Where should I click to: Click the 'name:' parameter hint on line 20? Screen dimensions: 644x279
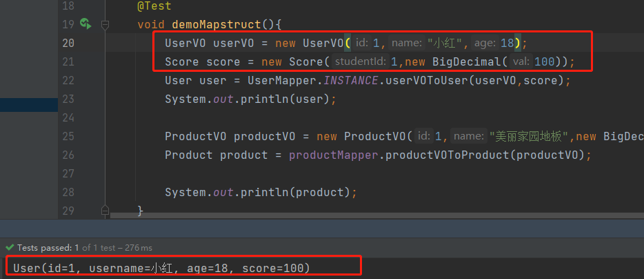407,43
